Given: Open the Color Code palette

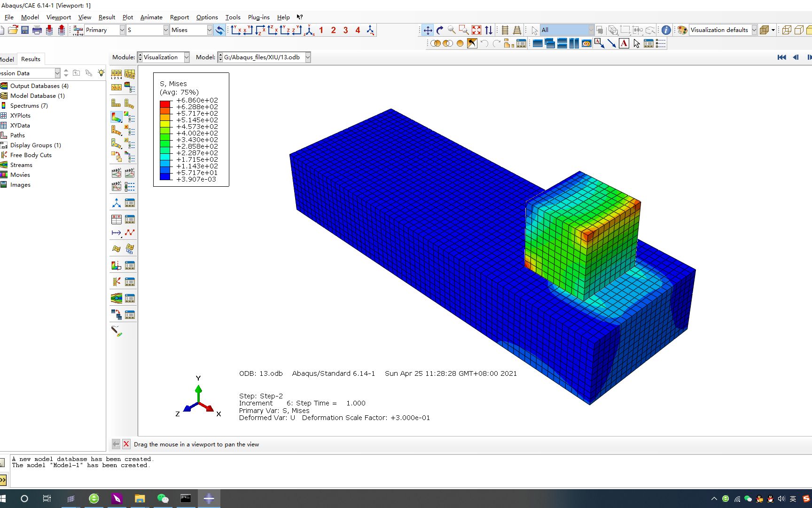Looking at the screenshot, I should pyautogui.click(x=682, y=30).
